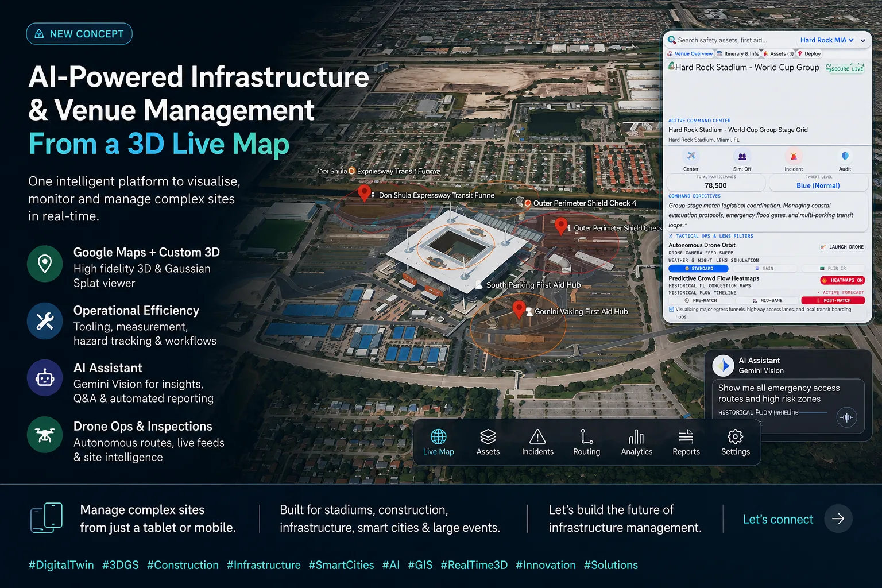Open the Hard Rock MIA venue dropdown
Image resolution: width=882 pixels, height=588 pixels.
(x=827, y=40)
